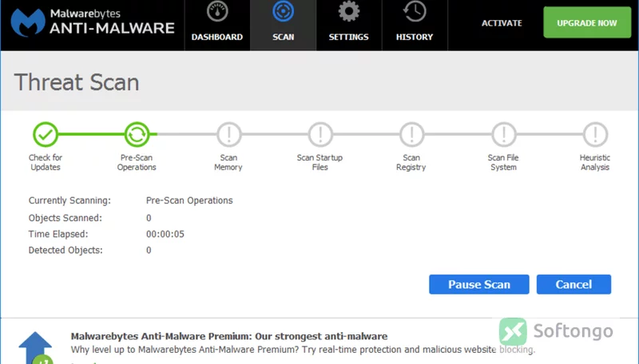Click the Check for Updates checkmark icon
The image size is (639, 364).
tap(46, 134)
